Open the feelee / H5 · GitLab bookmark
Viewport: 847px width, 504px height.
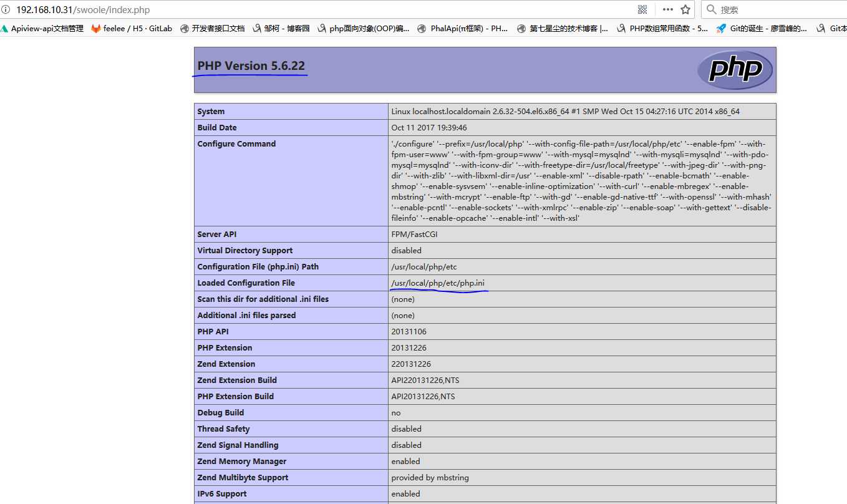132,28
